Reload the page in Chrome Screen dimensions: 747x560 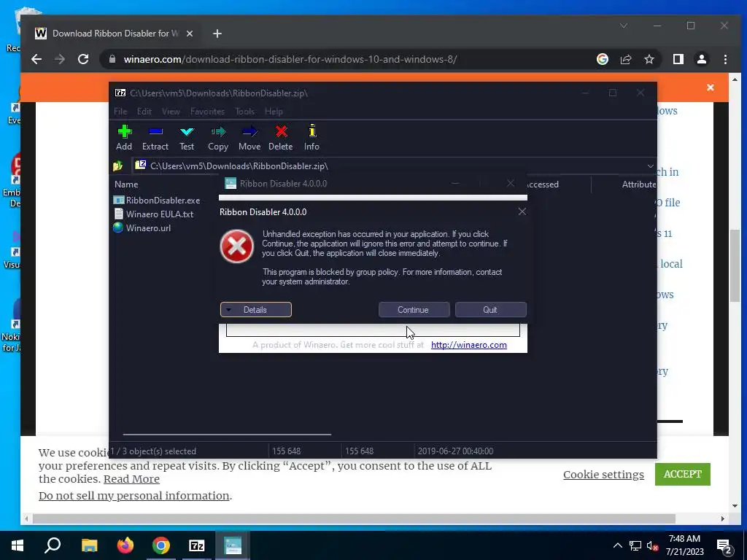pos(83,60)
